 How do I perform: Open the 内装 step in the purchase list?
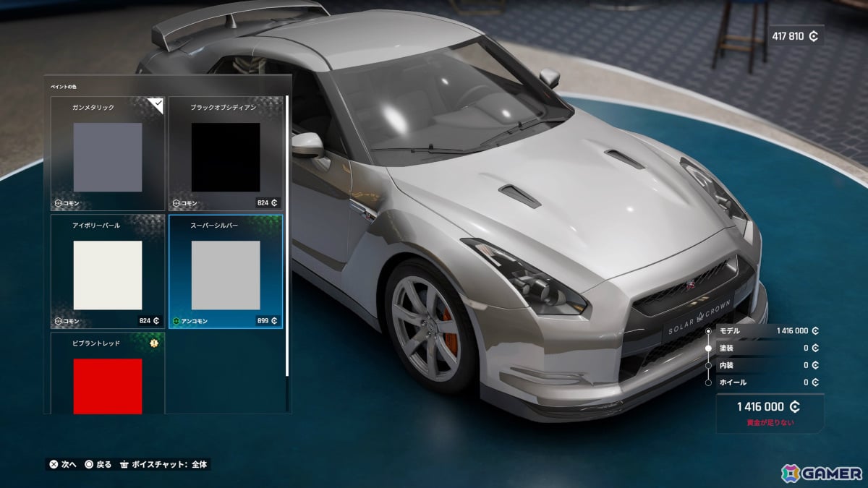pos(767,365)
